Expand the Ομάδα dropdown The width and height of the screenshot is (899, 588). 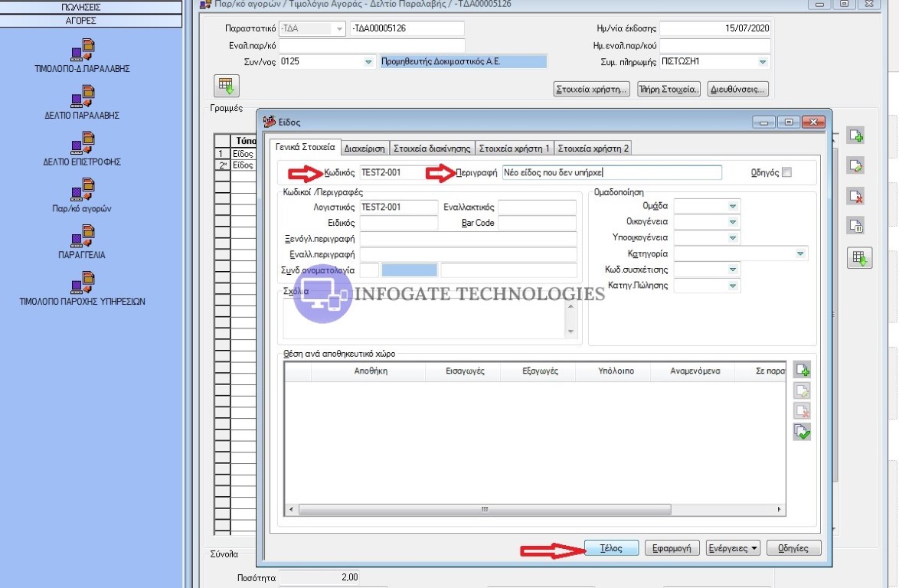click(x=733, y=207)
